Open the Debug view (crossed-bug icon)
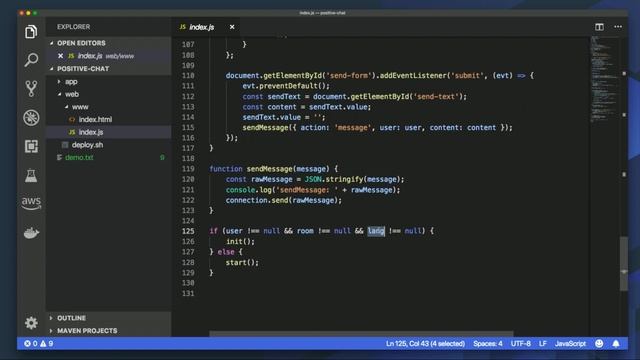 coord(31,118)
